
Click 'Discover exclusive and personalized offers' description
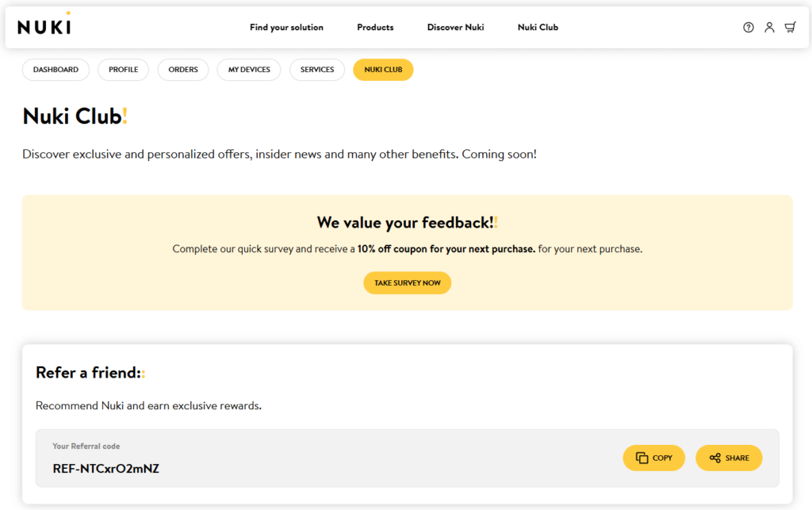(x=279, y=155)
